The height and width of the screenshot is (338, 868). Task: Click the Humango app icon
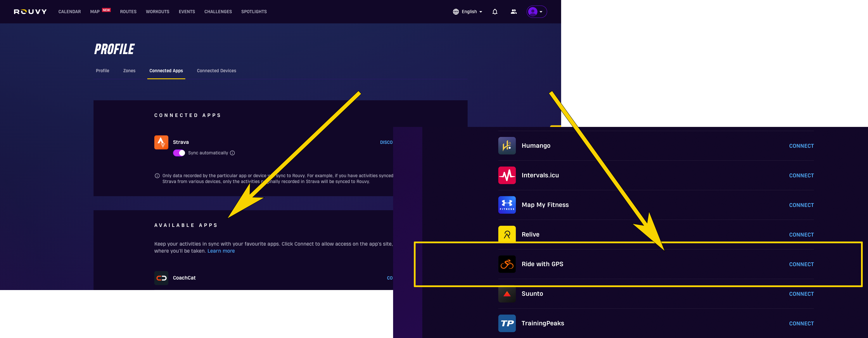507,146
